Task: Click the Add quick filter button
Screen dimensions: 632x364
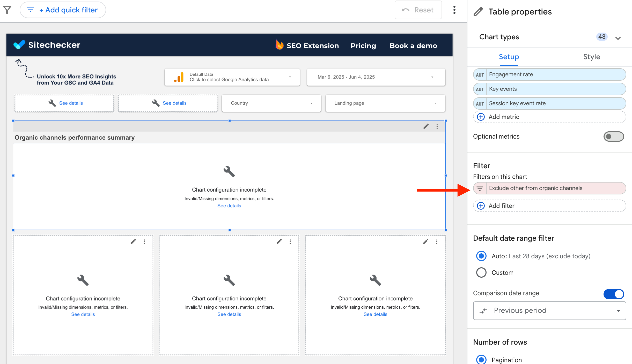Action: click(63, 10)
